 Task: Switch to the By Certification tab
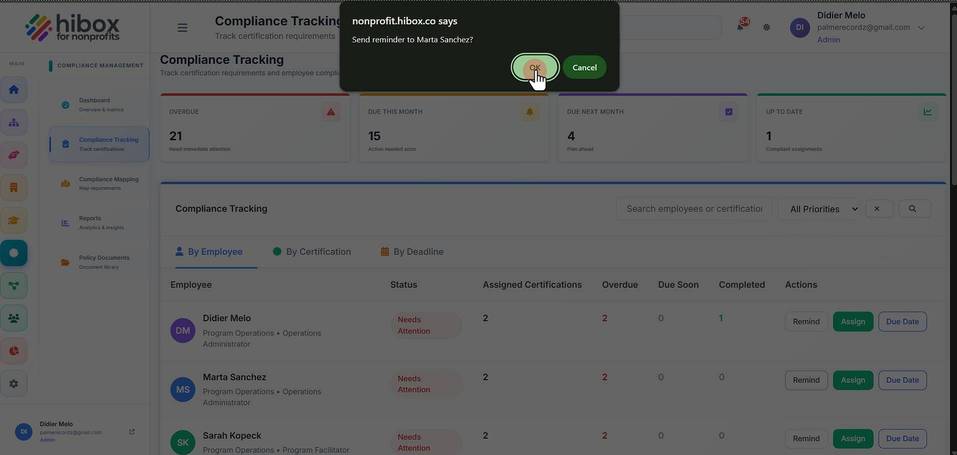[x=312, y=252]
